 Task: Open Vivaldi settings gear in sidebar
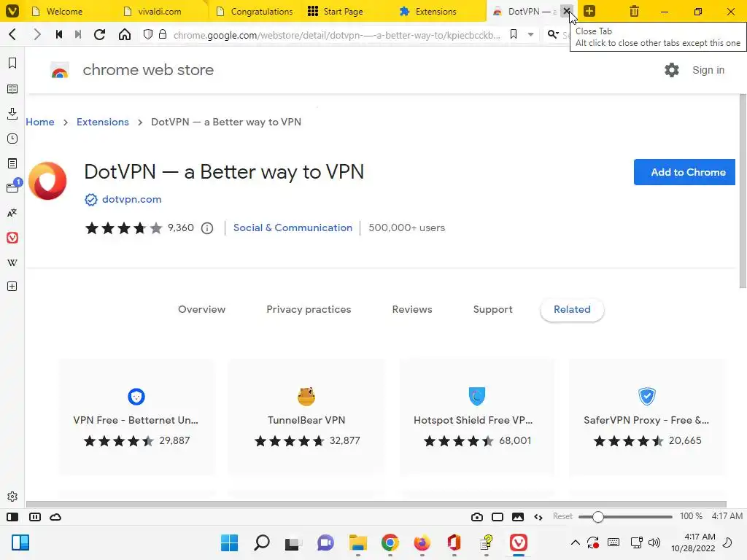[12, 497]
